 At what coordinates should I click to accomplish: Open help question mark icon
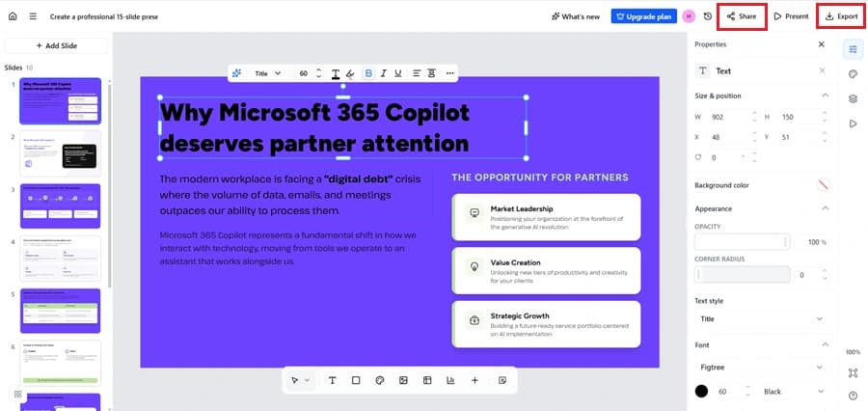point(853,396)
